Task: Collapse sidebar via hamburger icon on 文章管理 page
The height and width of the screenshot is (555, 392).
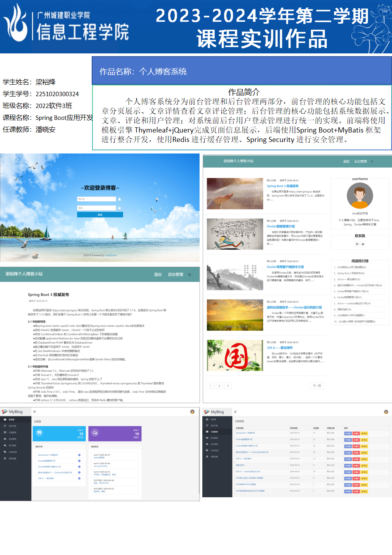Action: (x=235, y=412)
